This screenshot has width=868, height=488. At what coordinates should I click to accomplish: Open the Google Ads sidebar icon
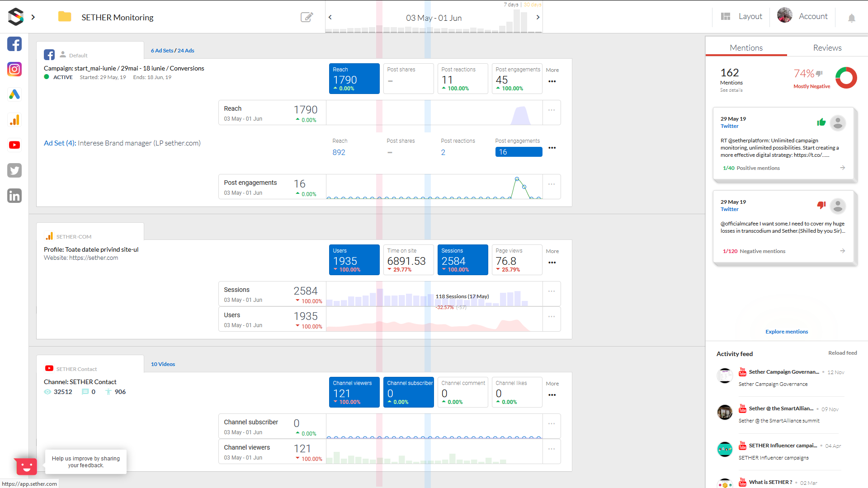[14, 94]
